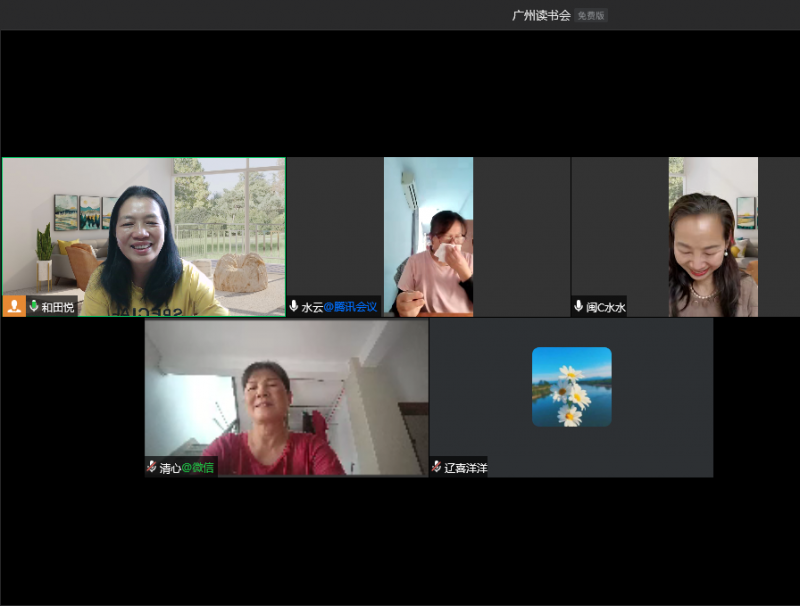The width and height of the screenshot is (800, 606).
Task: Click the meeting title 广州读书会
Action: pyautogui.click(x=541, y=15)
